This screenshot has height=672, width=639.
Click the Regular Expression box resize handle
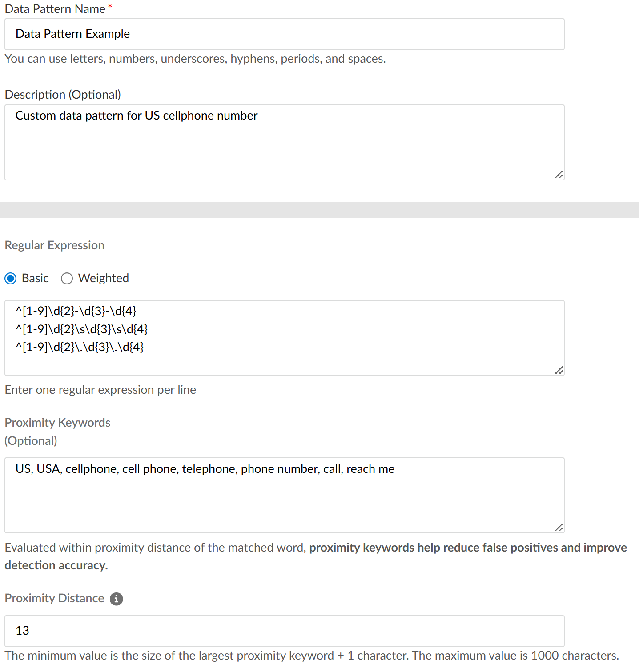[x=559, y=370]
